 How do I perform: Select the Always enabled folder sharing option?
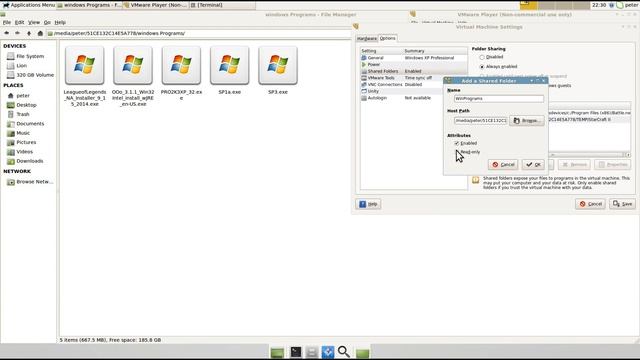[x=482, y=67]
